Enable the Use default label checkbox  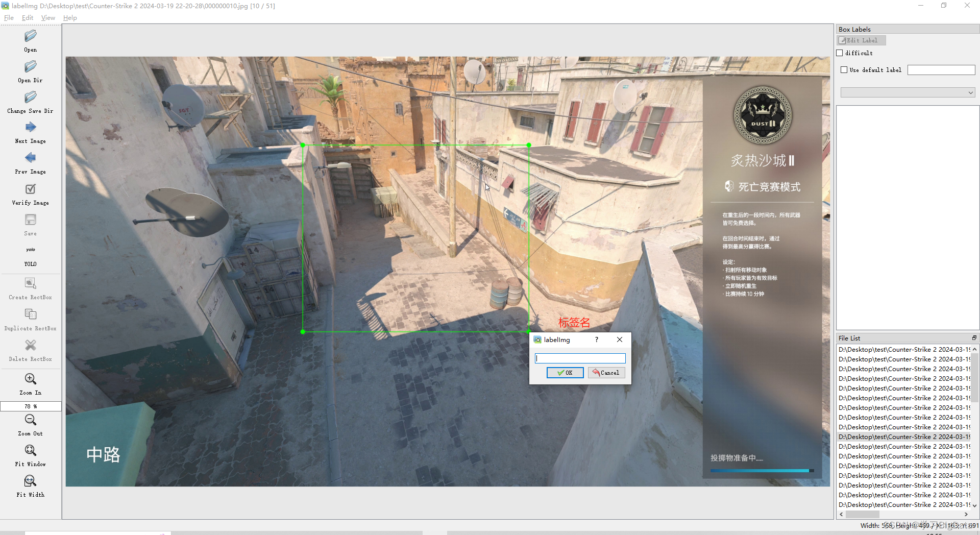(x=844, y=70)
